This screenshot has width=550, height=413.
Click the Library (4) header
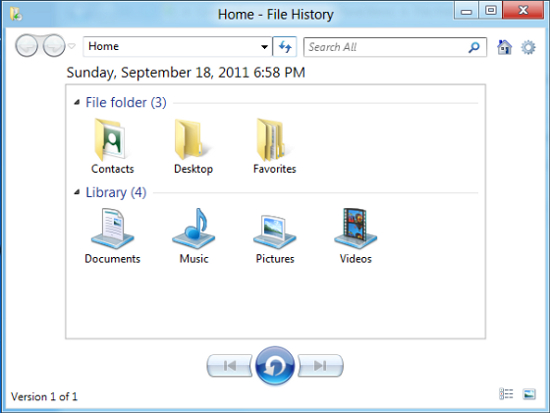click(x=116, y=192)
